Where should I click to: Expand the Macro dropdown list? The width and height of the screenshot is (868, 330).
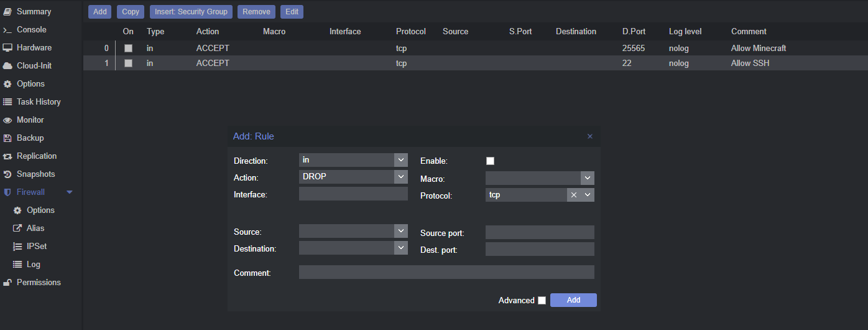588,178
